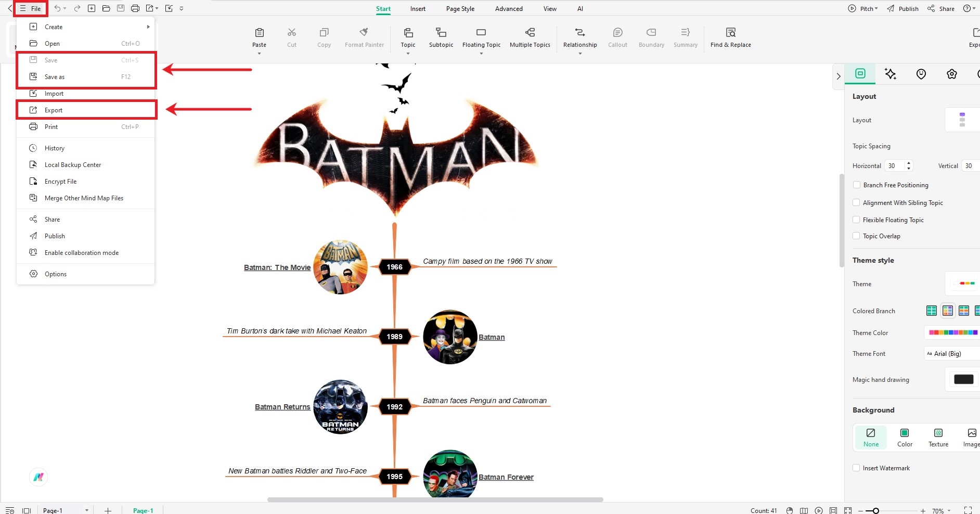980x514 pixels.
Task: Open History from the File menu
Action: [86, 148]
